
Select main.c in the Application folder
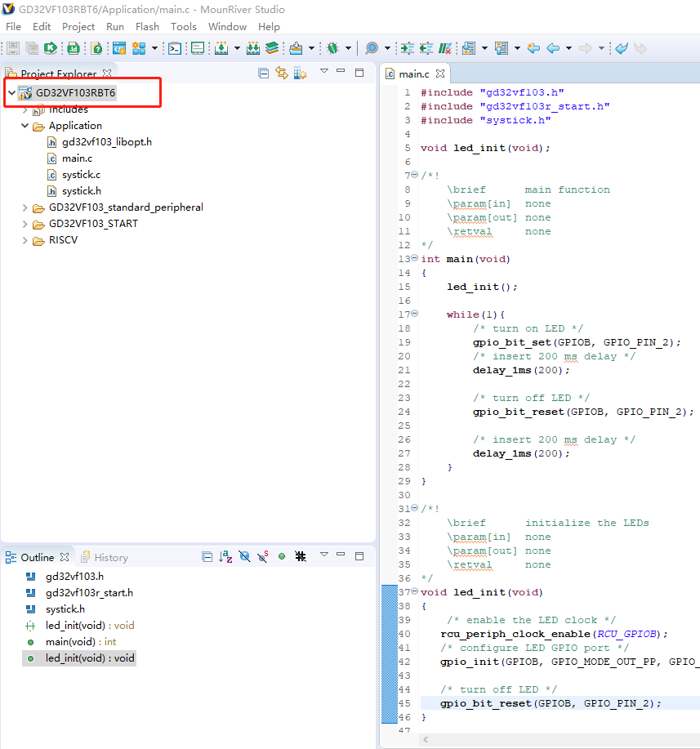tap(77, 158)
